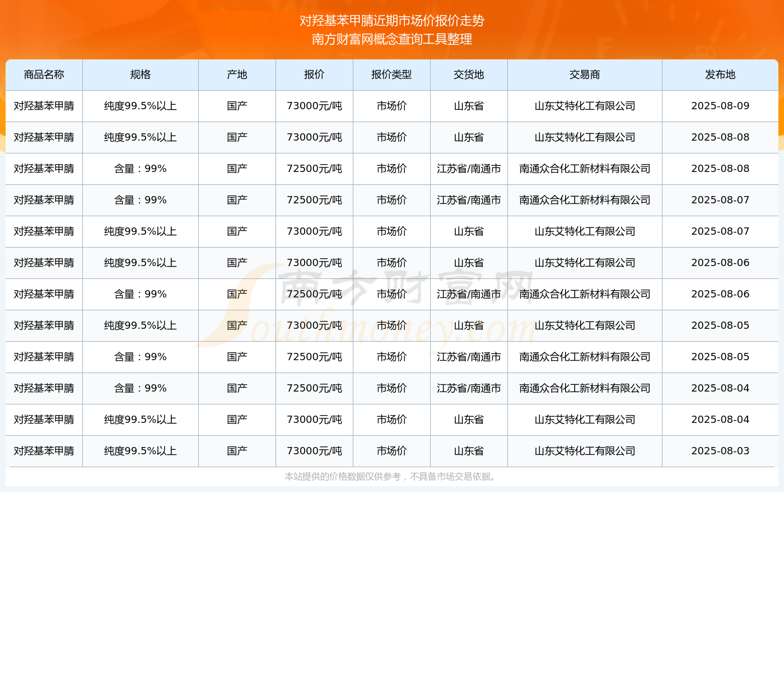
Task: Click 国产 in the 2025-08-03 row
Action: click(237, 451)
